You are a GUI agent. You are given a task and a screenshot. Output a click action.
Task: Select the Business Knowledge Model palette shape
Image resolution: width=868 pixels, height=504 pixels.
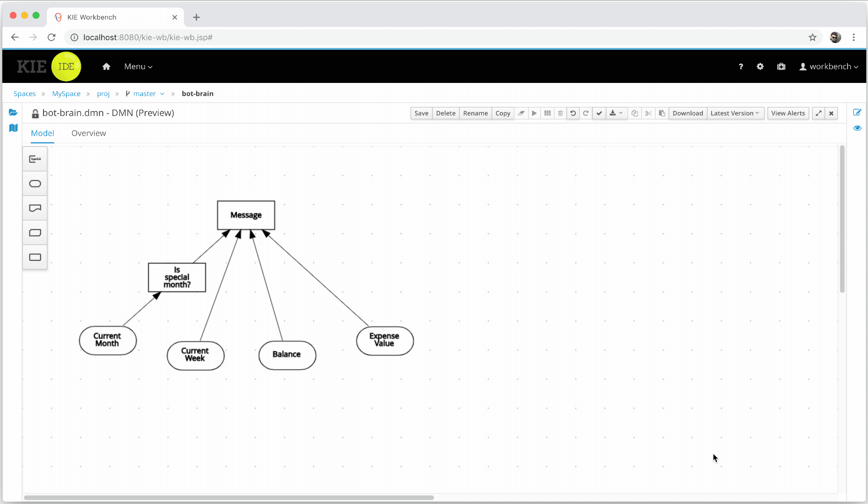[35, 232]
